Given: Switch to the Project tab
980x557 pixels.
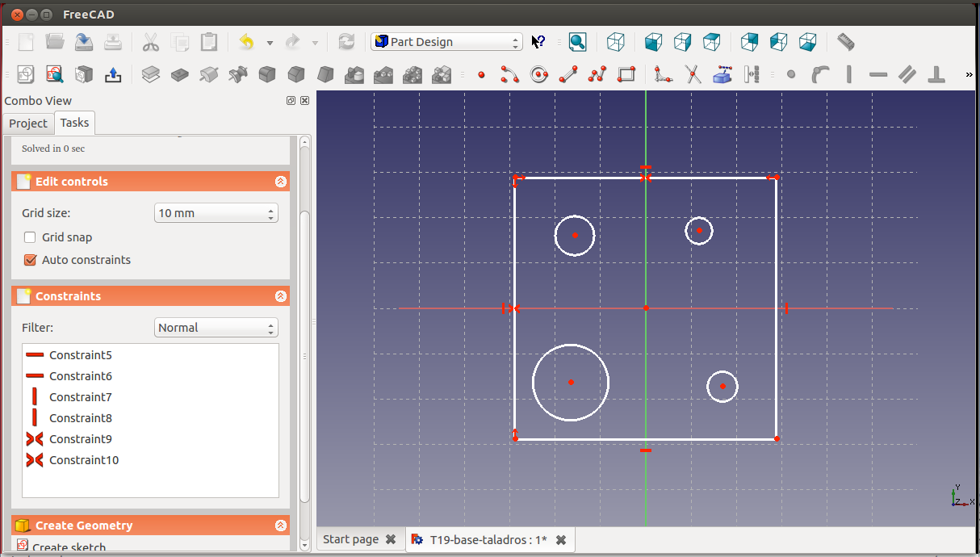Looking at the screenshot, I should [x=28, y=123].
